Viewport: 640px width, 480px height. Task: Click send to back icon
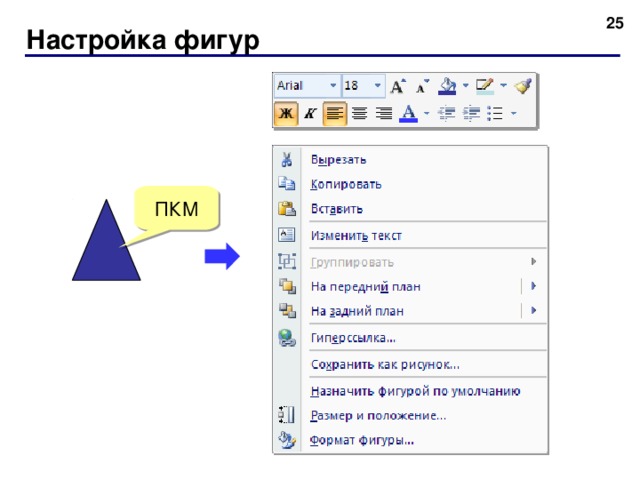pos(287,311)
